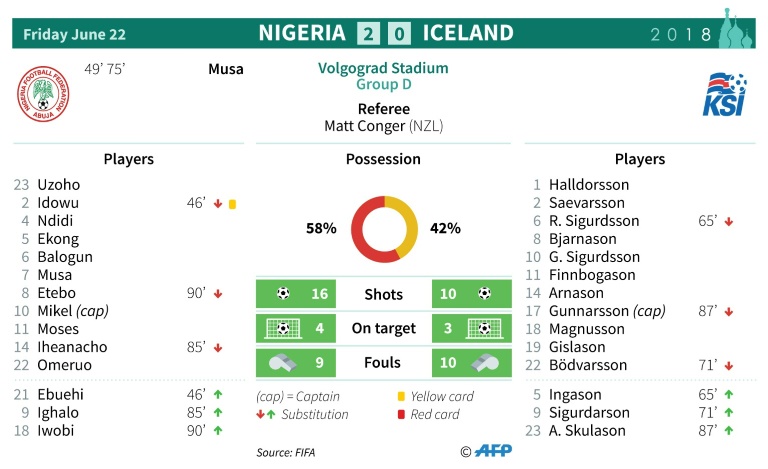Viewport: 768px width, 469px height.
Task: Click the AFP logo at bottom
Action: coord(493,450)
